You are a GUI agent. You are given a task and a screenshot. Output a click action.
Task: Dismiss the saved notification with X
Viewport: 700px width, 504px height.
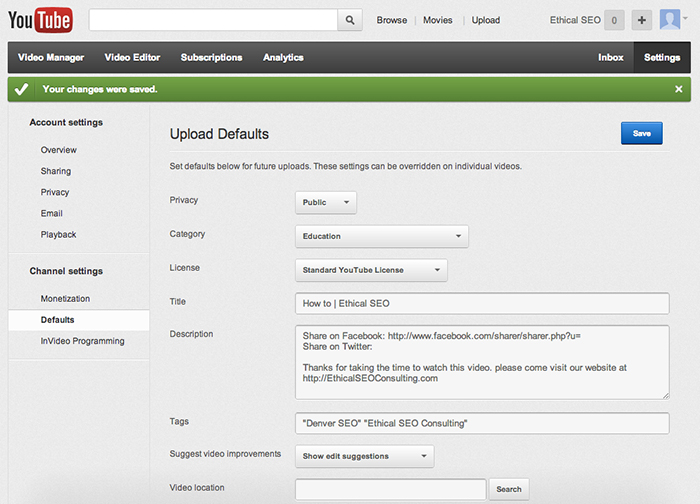tap(679, 89)
